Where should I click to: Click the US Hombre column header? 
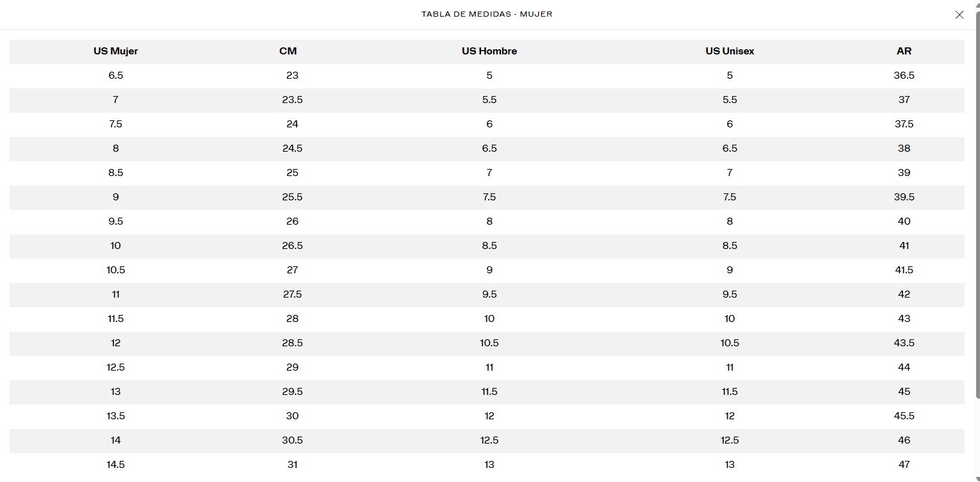pos(489,51)
